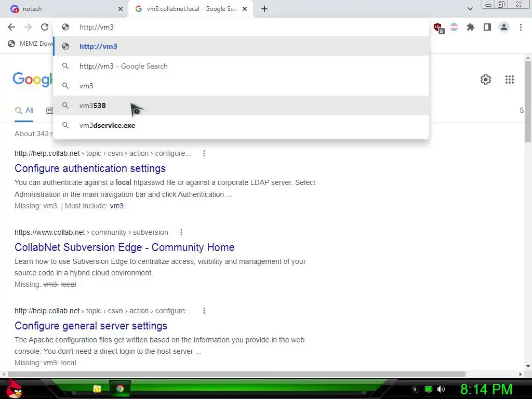Click the green network tray icon

coord(429,389)
